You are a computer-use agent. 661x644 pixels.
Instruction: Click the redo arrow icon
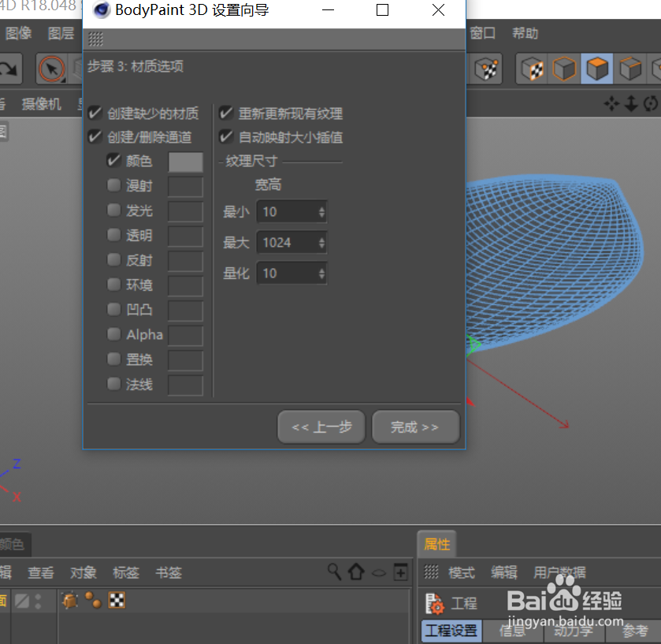tap(9, 69)
